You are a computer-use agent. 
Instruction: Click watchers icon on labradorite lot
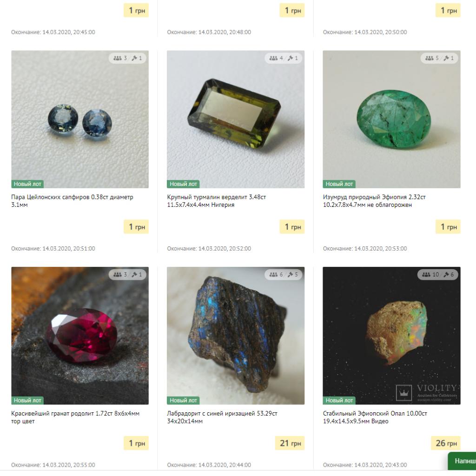tap(273, 274)
